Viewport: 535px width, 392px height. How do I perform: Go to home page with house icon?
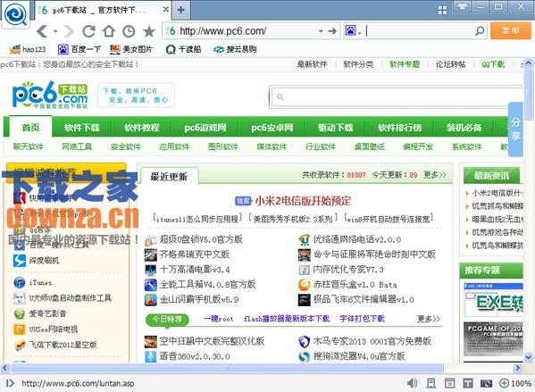pos(109,31)
